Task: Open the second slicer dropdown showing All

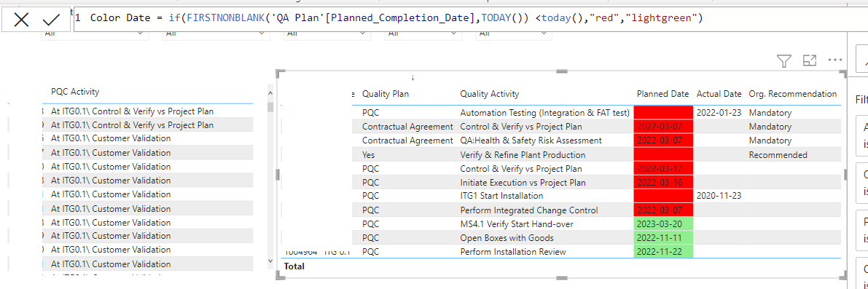Action: pos(216,33)
